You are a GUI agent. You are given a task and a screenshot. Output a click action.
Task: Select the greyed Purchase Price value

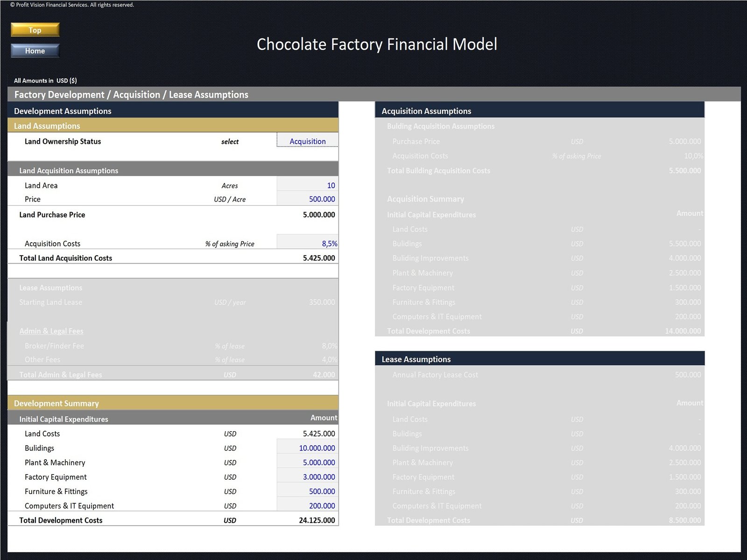[684, 141]
